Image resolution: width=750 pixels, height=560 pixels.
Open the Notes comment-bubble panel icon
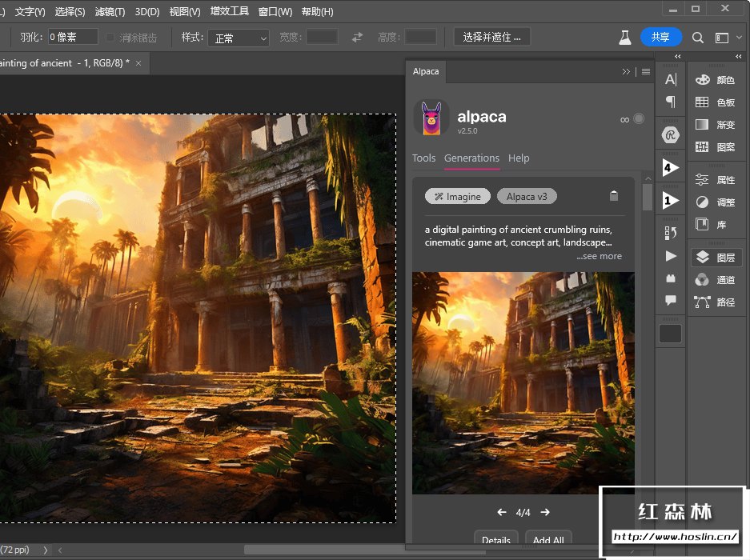(671, 300)
